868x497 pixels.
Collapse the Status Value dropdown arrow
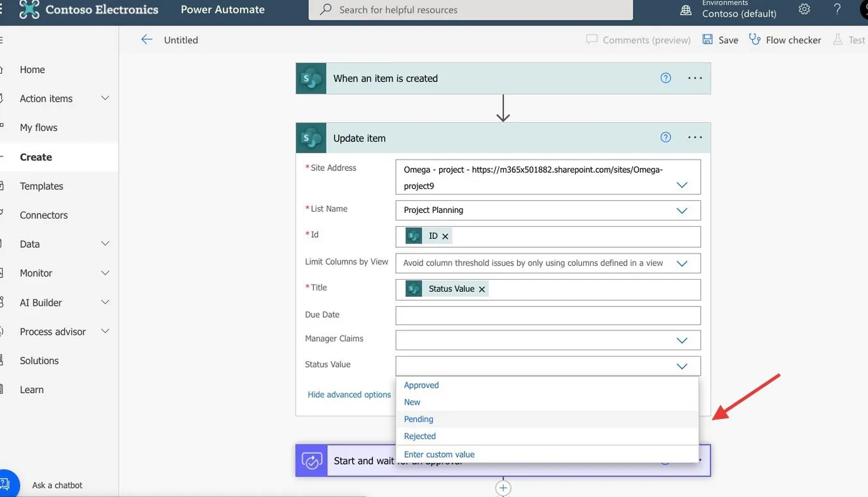pos(682,366)
